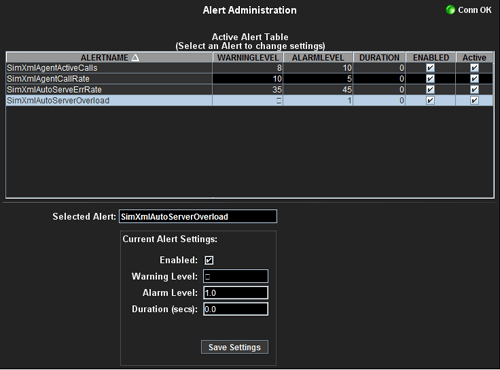
Task: Click duration 0 of SimXmlAutoServerOverload row
Action: click(402, 100)
